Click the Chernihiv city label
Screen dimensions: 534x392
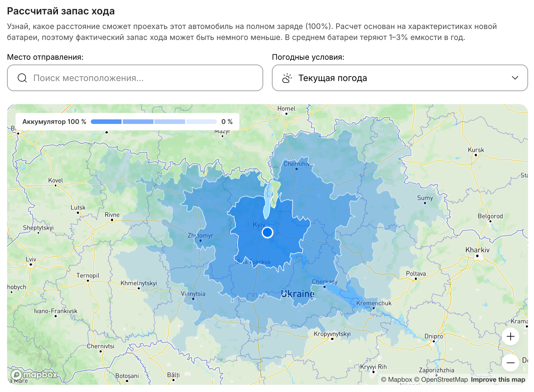click(297, 164)
